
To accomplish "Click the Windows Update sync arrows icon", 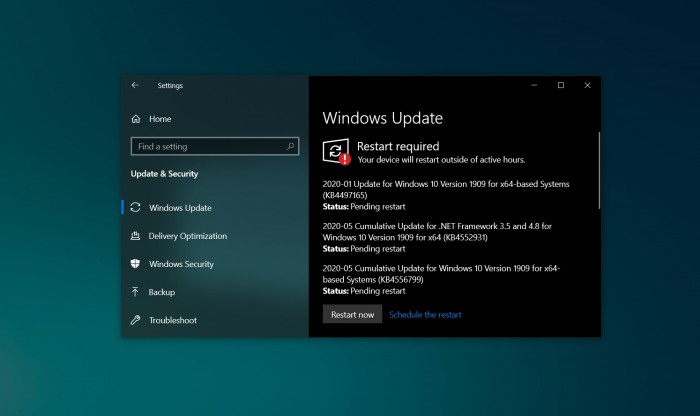I will tap(136, 208).
